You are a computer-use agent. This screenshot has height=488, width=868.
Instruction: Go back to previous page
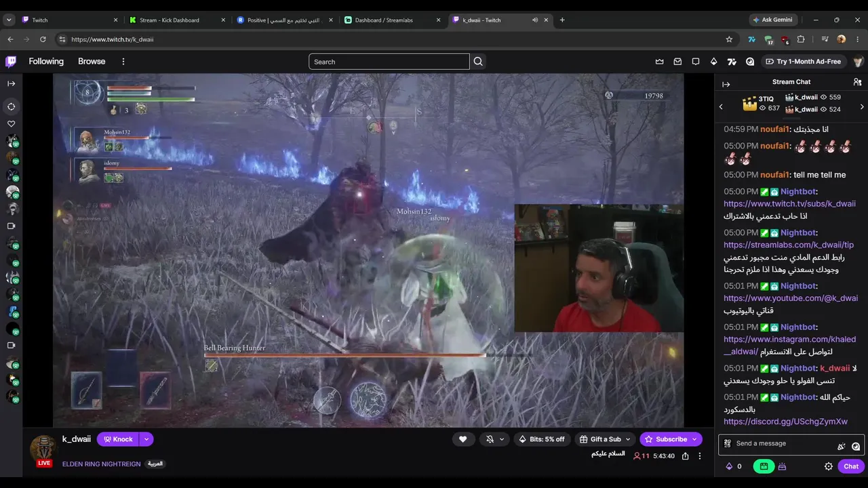10,39
